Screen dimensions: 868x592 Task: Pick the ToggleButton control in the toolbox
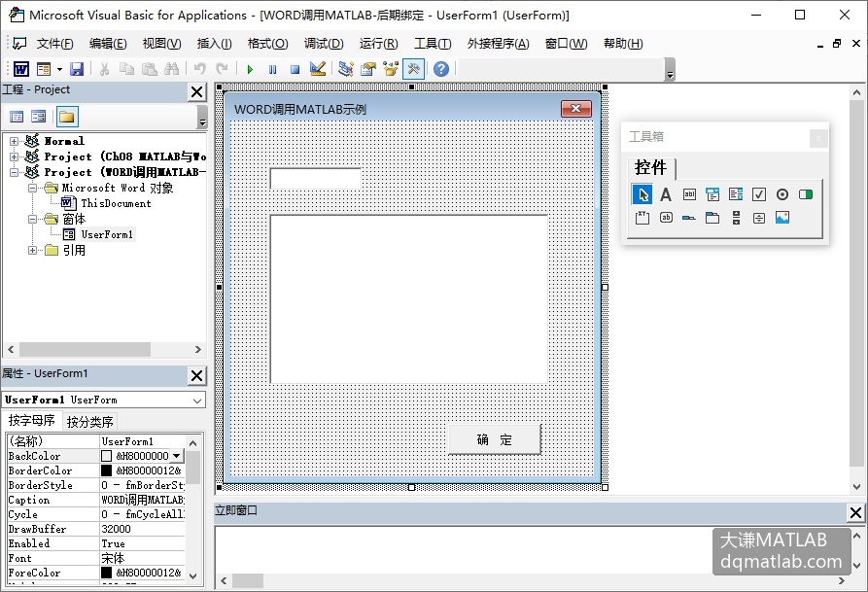[x=806, y=194]
